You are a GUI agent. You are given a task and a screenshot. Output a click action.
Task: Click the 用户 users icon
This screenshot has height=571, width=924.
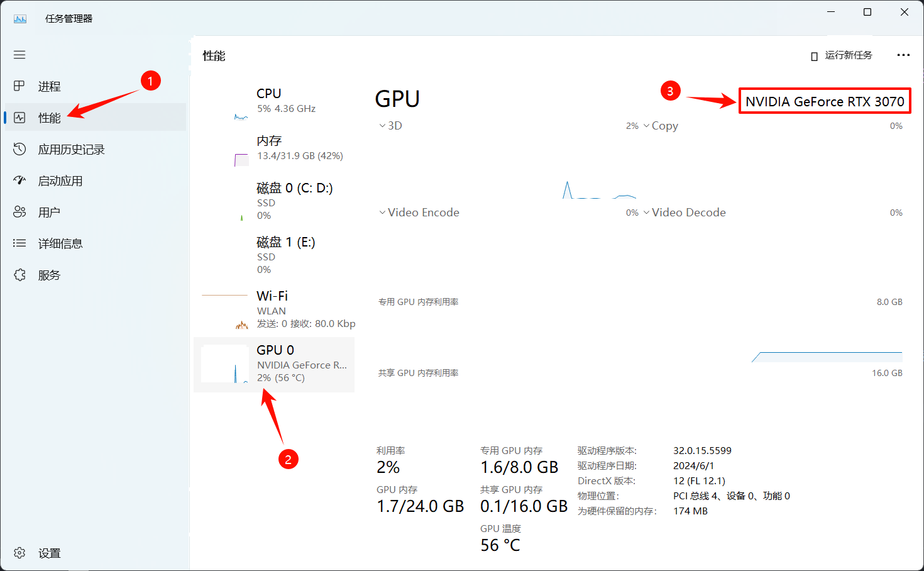click(x=19, y=212)
